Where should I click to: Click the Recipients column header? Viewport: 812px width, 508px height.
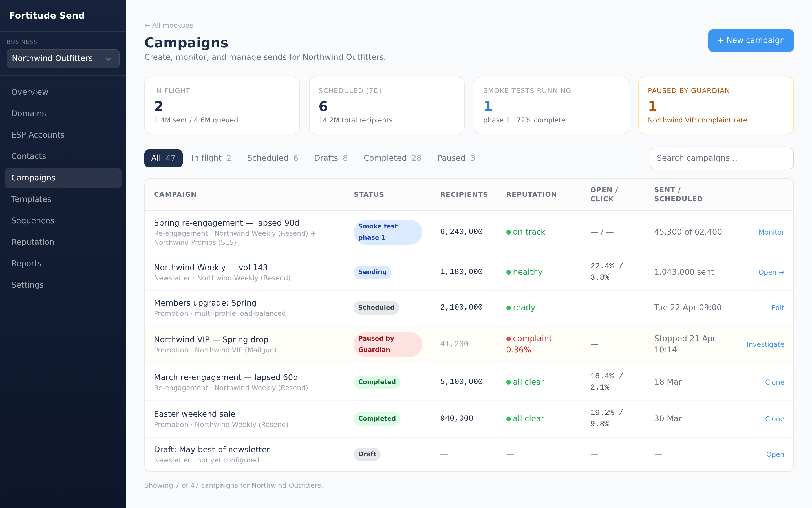point(464,195)
